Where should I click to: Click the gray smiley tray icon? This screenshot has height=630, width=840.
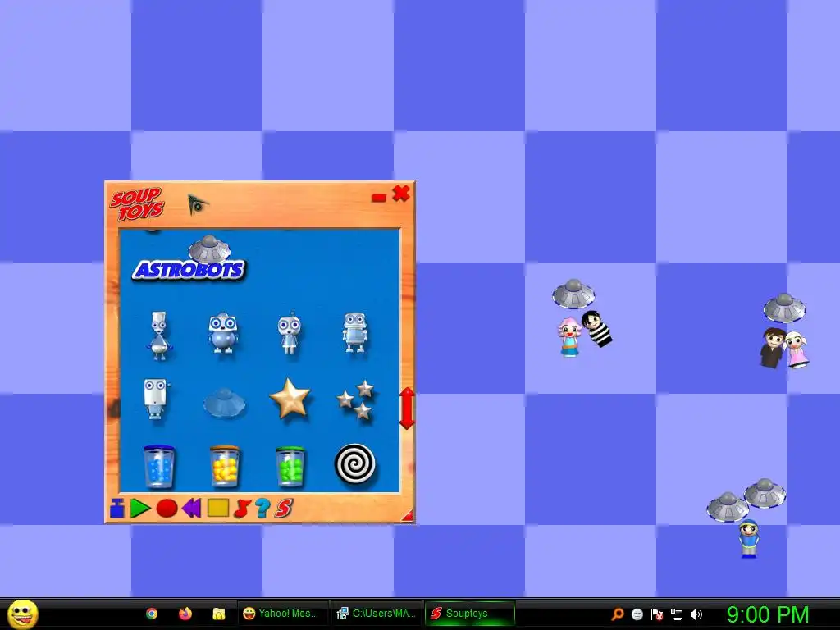tap(637, 614)
